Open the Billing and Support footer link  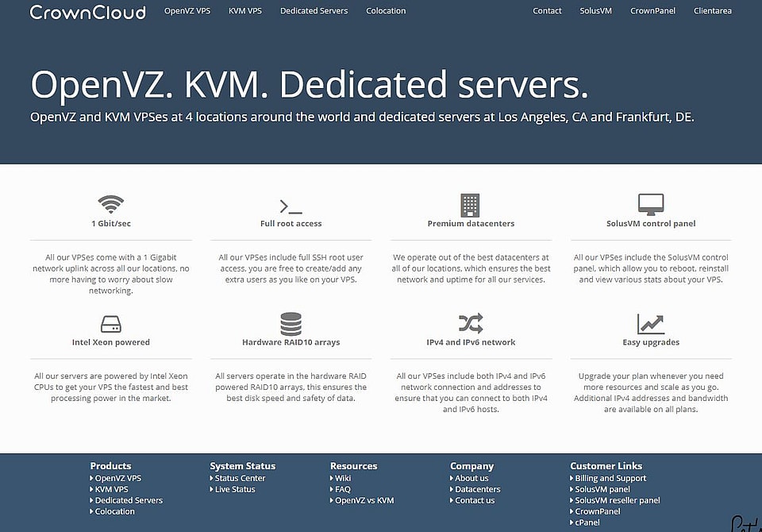coord(610,478)
